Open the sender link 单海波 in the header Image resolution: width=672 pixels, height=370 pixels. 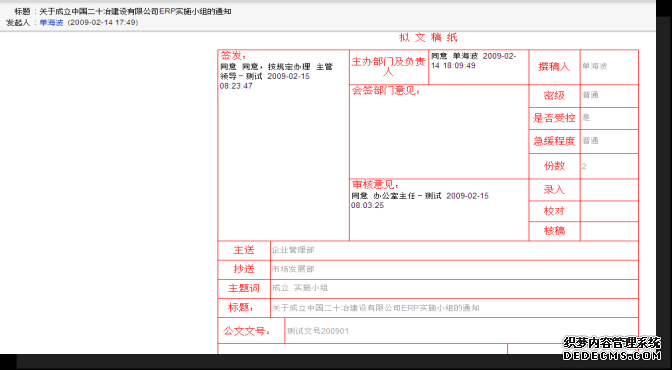(x=51, y=23)
